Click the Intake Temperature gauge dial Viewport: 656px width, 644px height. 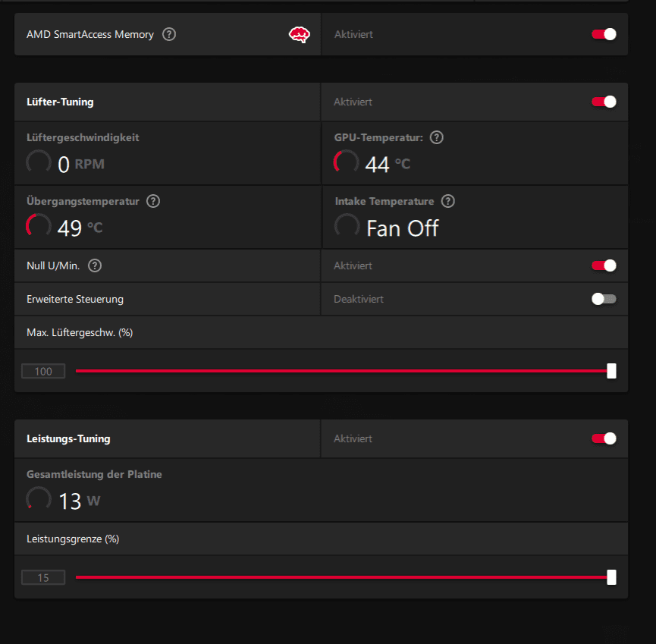347,226
